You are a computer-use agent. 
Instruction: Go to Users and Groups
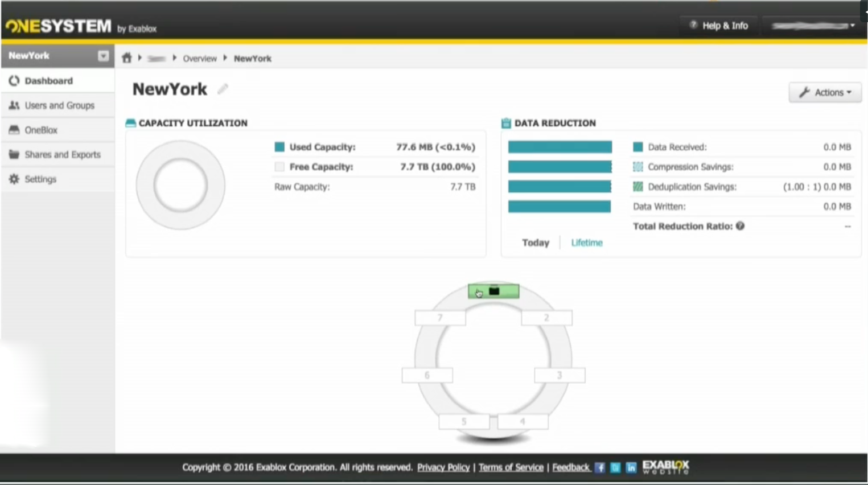coord(57,105)
